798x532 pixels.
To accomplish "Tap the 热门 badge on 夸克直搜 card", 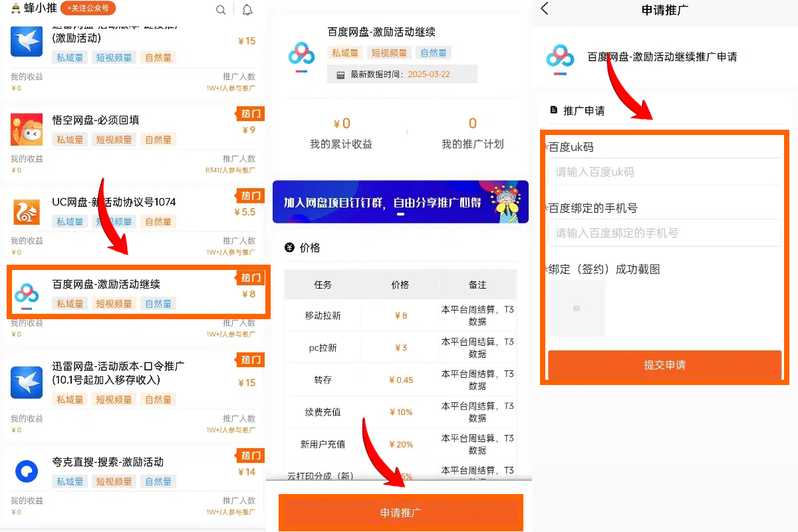I will [x=250, y=456].
